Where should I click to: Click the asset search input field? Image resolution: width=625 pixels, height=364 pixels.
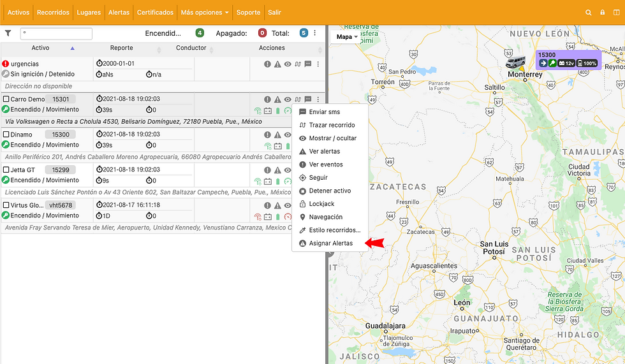click(56, 33)
